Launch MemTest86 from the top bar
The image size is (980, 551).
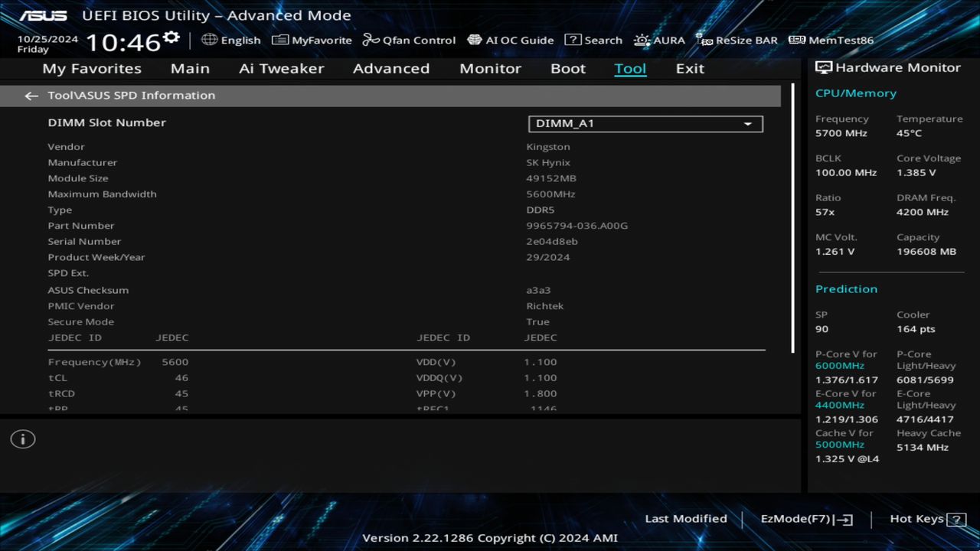pyautogui.click(x=830, y=40)
